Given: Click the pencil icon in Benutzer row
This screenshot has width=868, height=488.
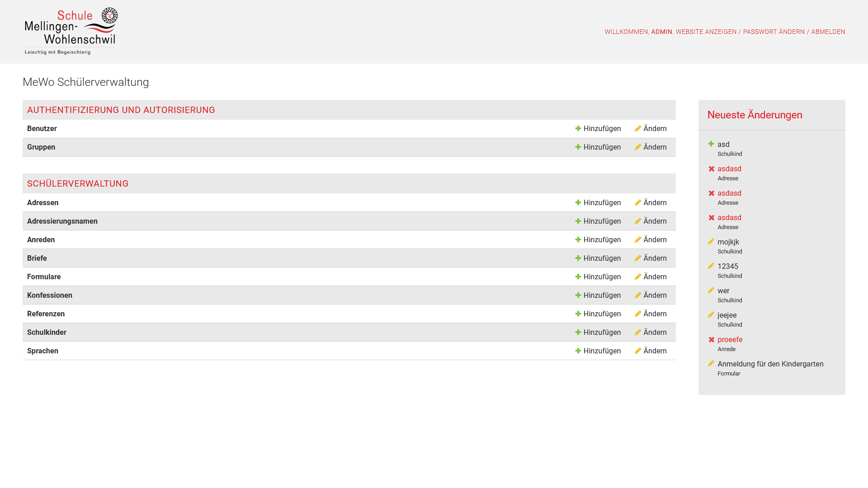Looking at the screenshot, I should pyautogui.click(x=638, y=129).
